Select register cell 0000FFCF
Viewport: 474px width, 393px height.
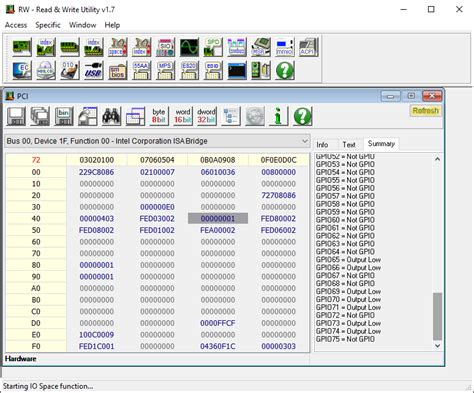tap(218, 323)
